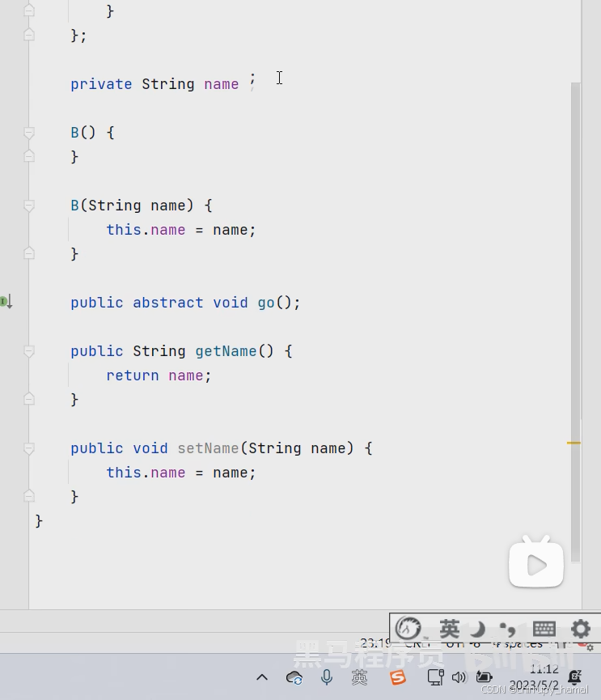The height and width of the screenshot is (700, 601).
Task: Click 'return' keyword in getName body
Action: point(132,375)
